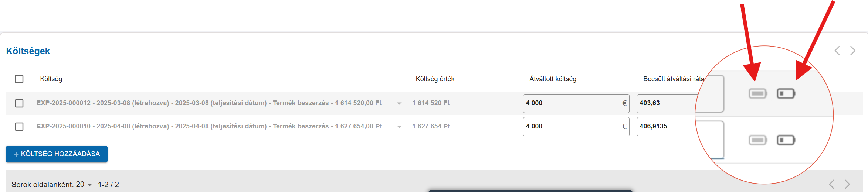The width and height of the screenshot is (868, 192).
Task: Focus the 406,9135 exchange rate field
Action: tap(667, 127)
